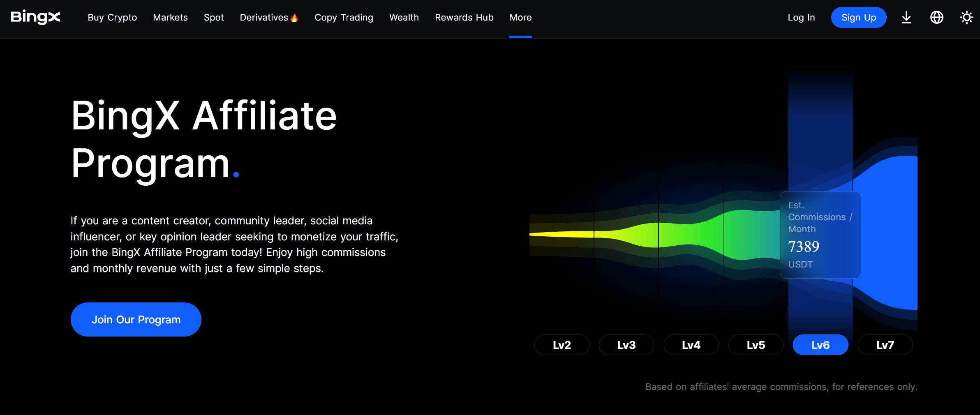This screenshot has width=980, height=415.
Task: Click the USDT currency label
Action: click(800, 264)
